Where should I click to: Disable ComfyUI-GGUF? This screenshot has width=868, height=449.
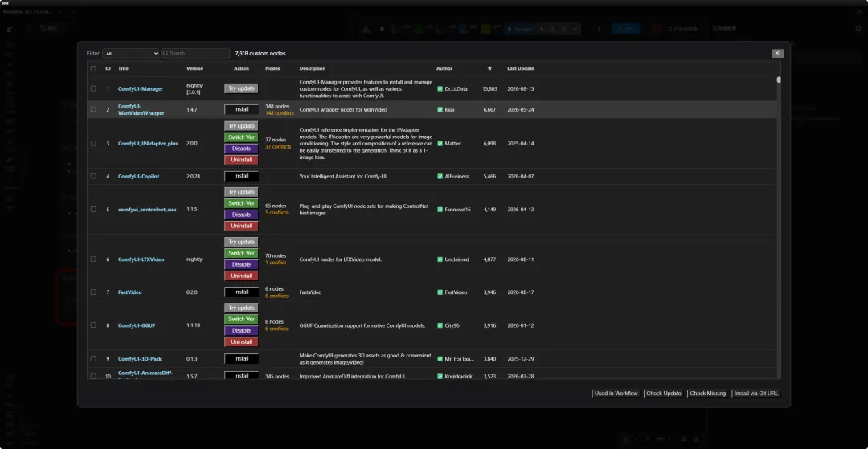241,331
